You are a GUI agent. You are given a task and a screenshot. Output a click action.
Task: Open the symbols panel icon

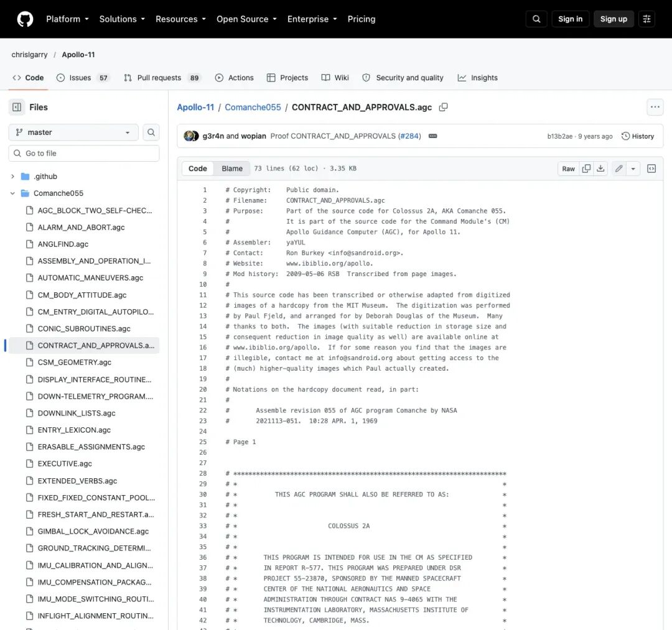[x=651, y=169]
